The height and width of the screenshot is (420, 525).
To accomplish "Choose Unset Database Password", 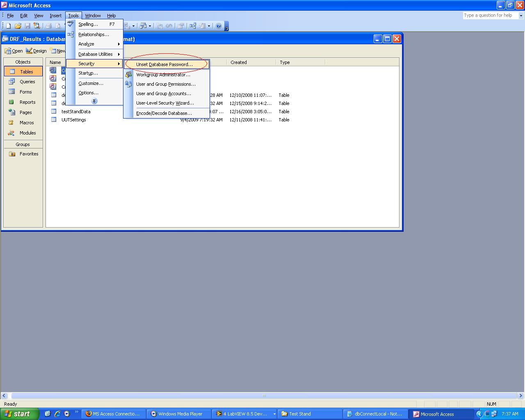I will pyautogui.click(x=167, y=64).
